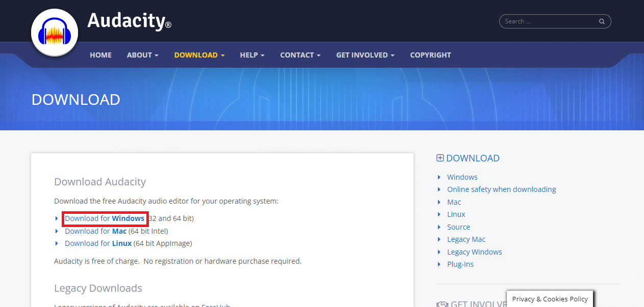Open Privacy & Cookies Policy tab
The height and width of the screenshot is (307, 644).
tap(550, 299)
